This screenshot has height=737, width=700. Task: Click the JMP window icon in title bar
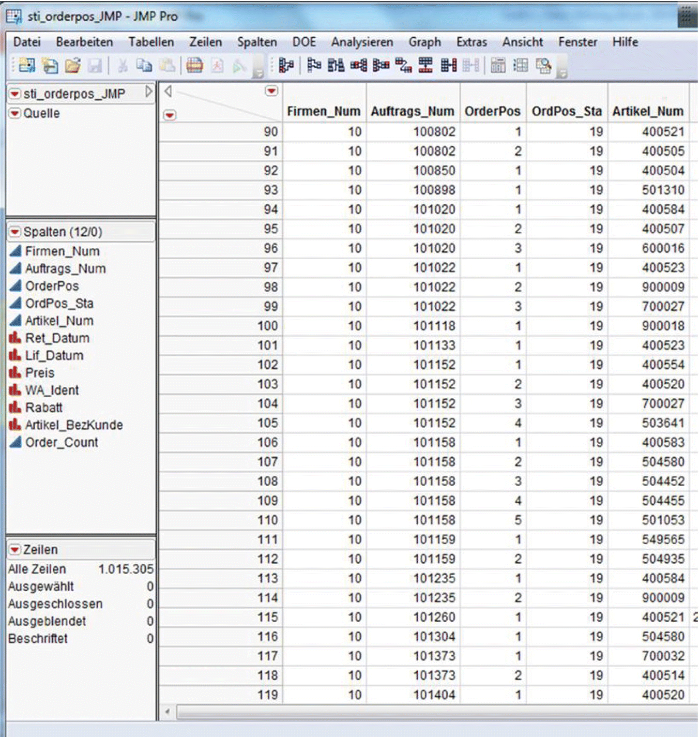(14, 16)
